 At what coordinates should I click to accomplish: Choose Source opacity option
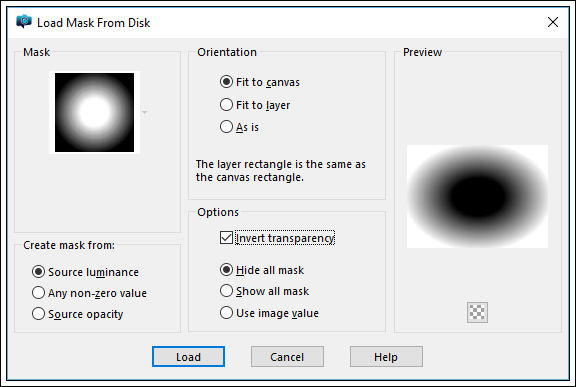coord(77,314)
